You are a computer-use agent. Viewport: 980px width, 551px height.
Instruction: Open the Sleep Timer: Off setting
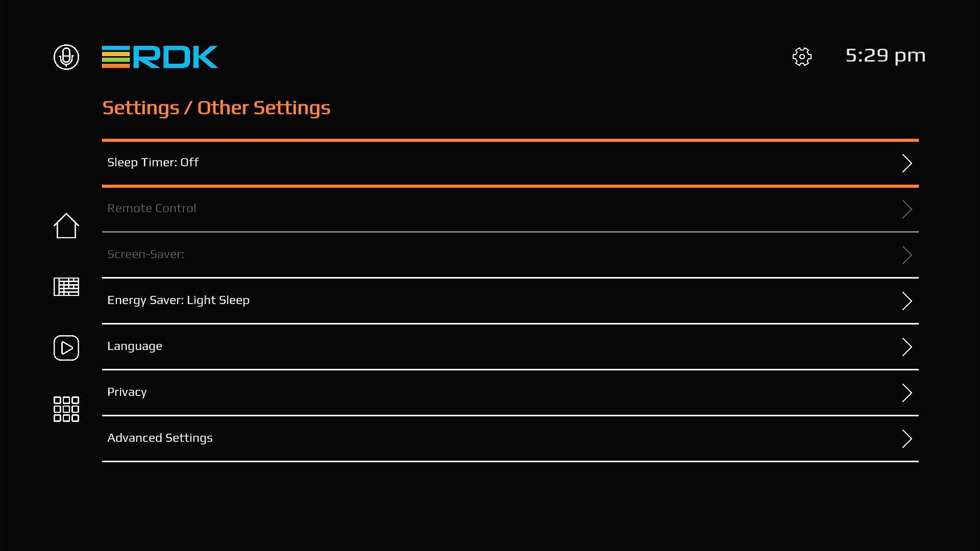pyautogui.click(x=153, y=162)
